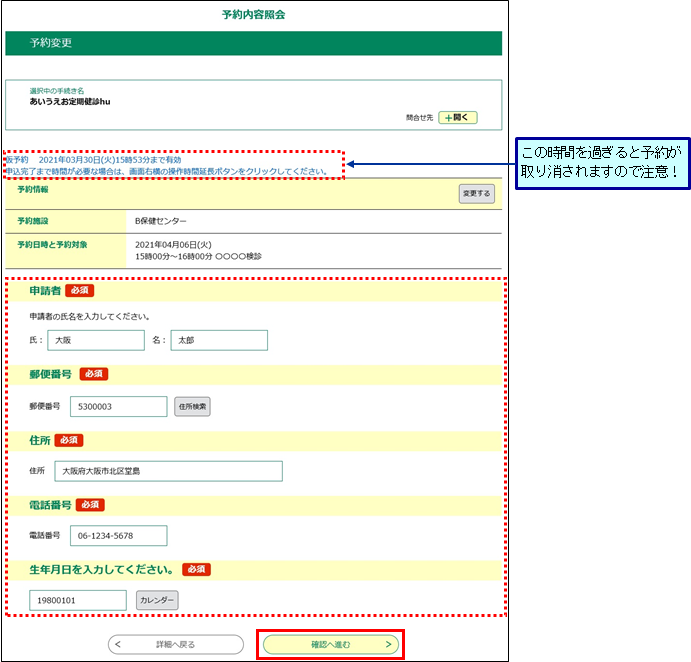
Task: Select the 住所 address text field
Action: [168, 471]
